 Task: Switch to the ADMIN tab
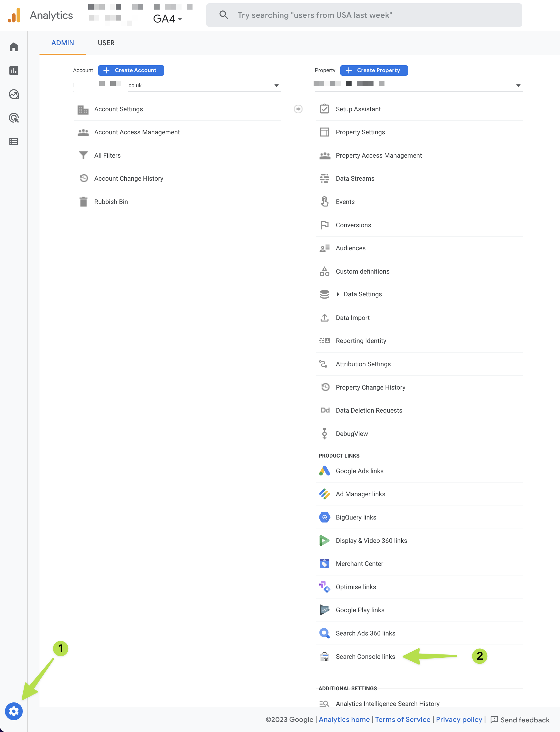(x=63, y=43)
